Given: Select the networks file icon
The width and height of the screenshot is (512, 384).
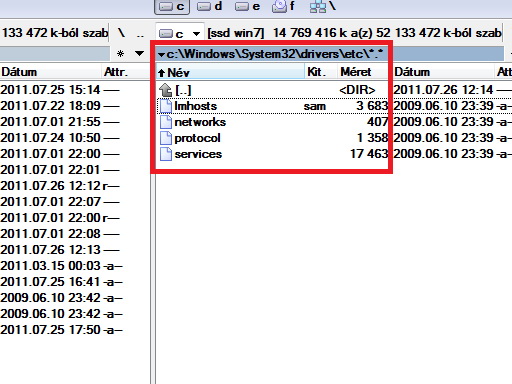Looking at the screenshot, I should pyautogui.click(x=166, y=122).
